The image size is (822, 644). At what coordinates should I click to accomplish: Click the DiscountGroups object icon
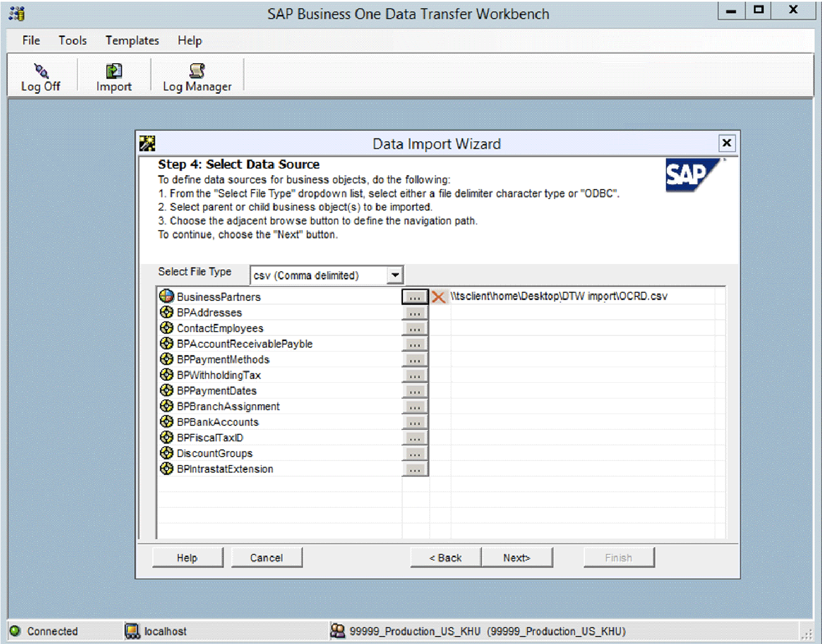click(x=166, y=453)
